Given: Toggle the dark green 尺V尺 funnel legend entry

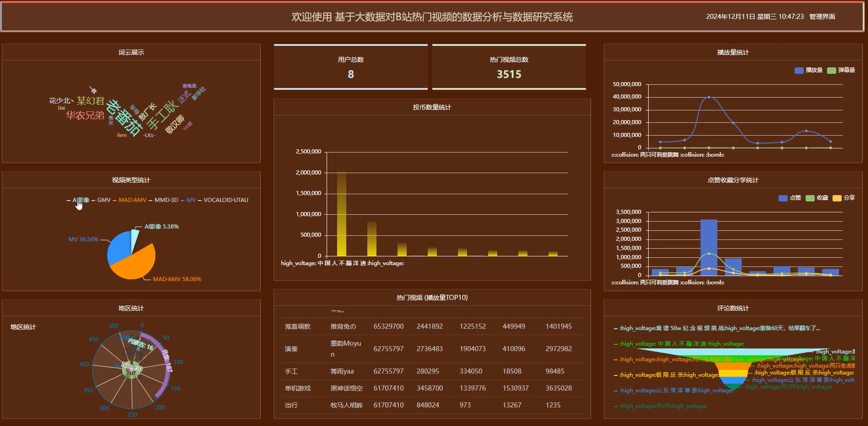Looking at the screenshot, I should (661, 406).
